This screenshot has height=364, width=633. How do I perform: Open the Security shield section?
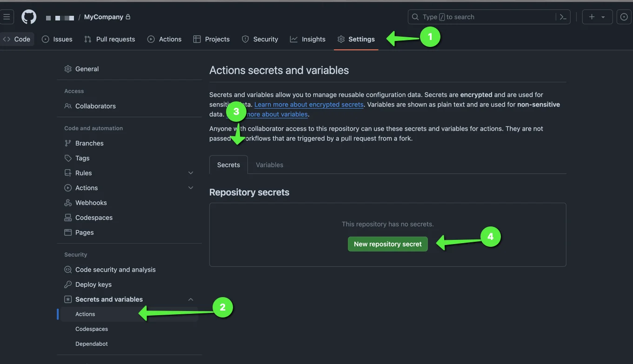point(260,39)
